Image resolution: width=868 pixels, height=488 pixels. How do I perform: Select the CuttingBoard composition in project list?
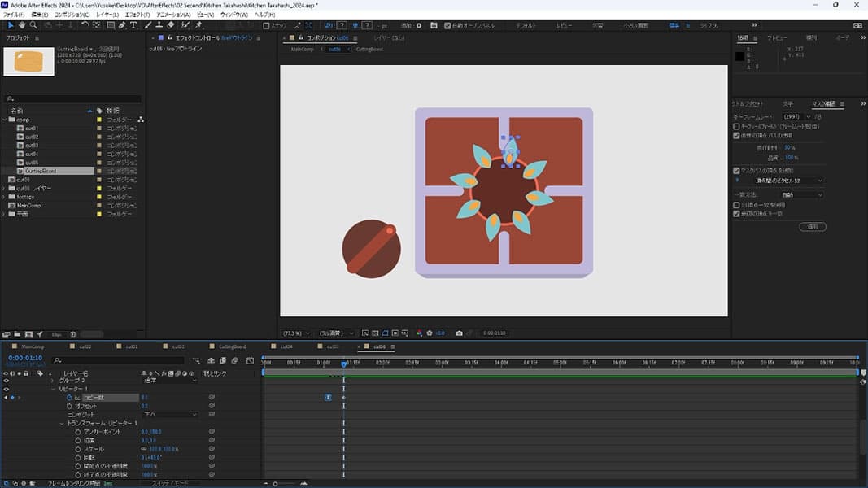[40, 171]
